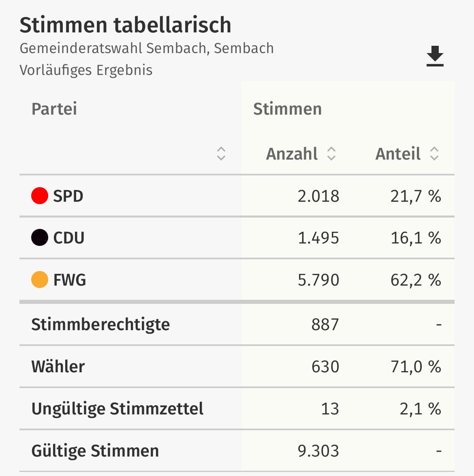Sort by Anzahl column arrows
This screenshot has height=476, width=474.
[331, 154]
